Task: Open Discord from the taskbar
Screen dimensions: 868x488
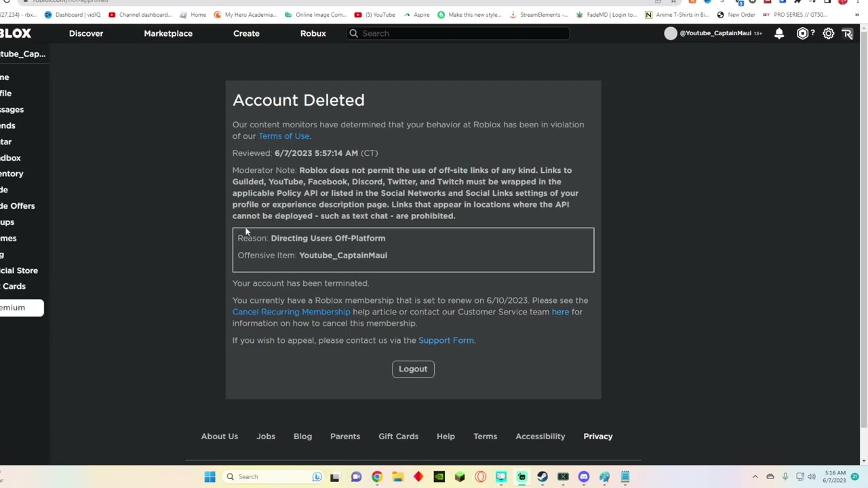Action: point(584,476)
